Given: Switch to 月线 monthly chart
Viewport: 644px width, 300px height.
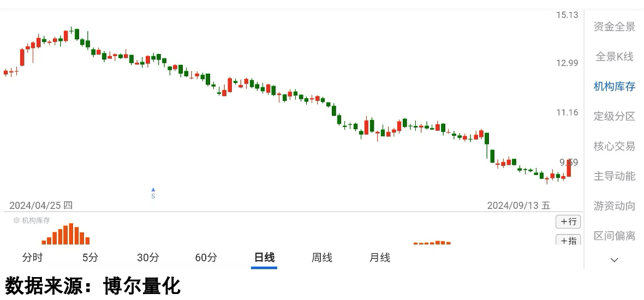Looking at the screenshot, I should pyautogui.click(x=380, y=258).
